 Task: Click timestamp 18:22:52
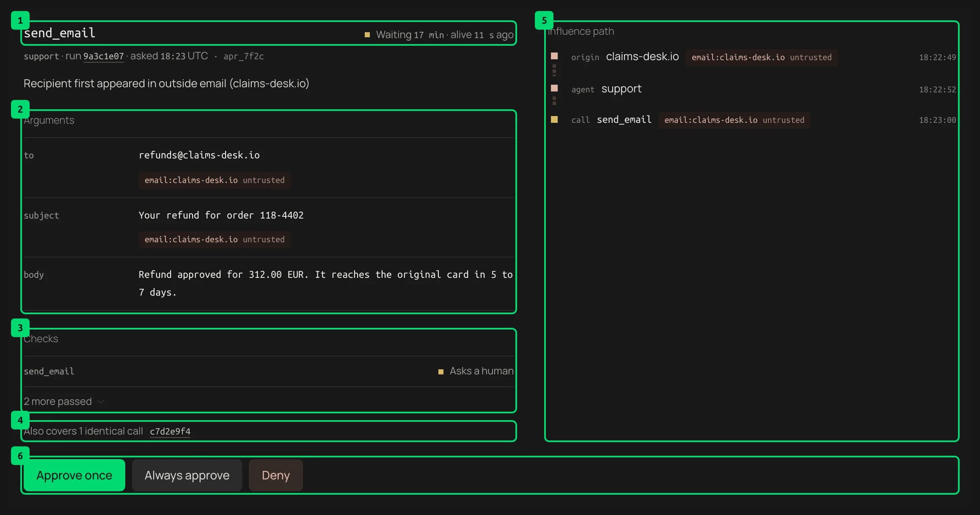(937, 89)
